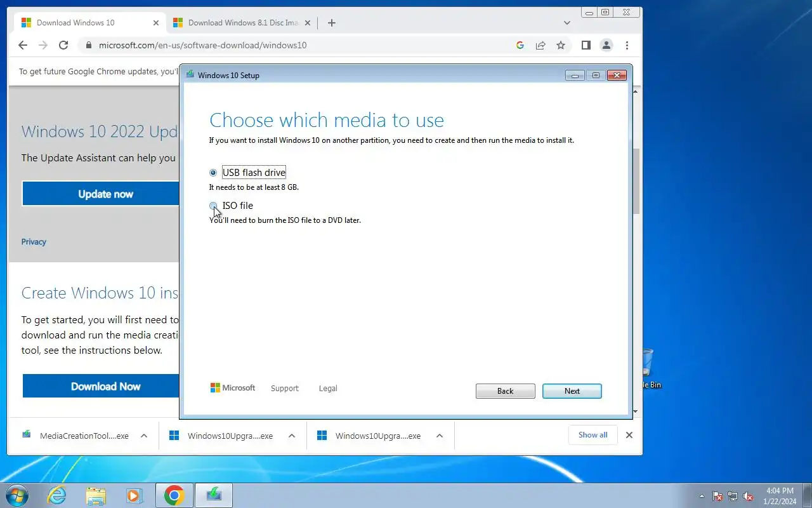This screenshot has width=812, height=508.
Task: Go back in Chrome
Action: 23,45
